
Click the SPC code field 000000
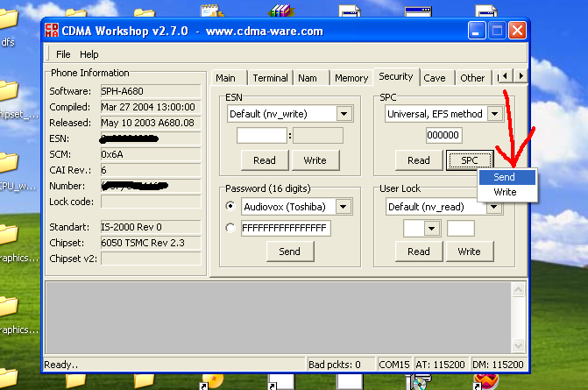443,135
